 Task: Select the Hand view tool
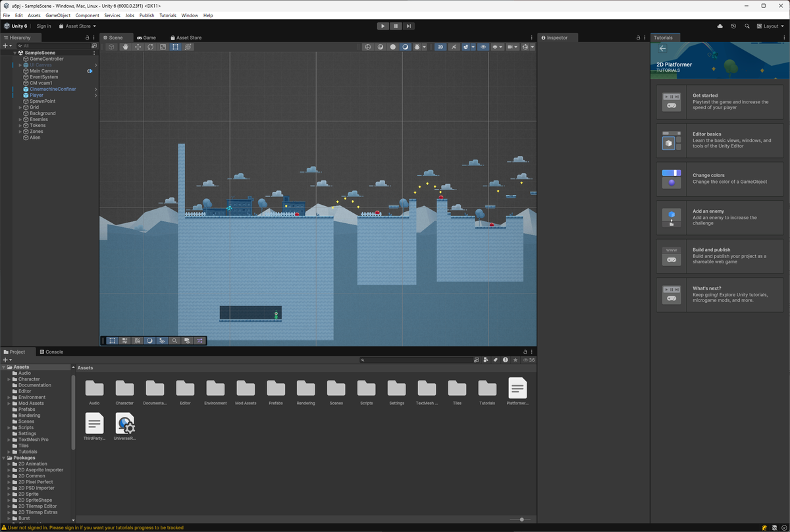tap(125, 47)
